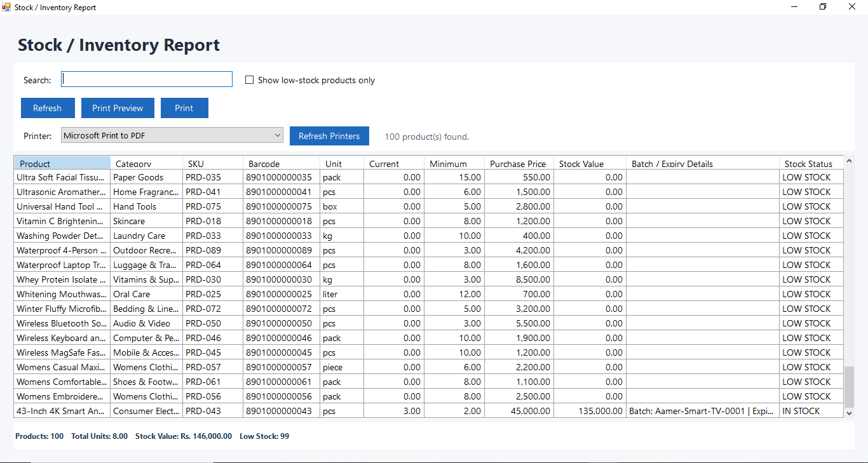Sort by the Barcode column header

(281, 163)
